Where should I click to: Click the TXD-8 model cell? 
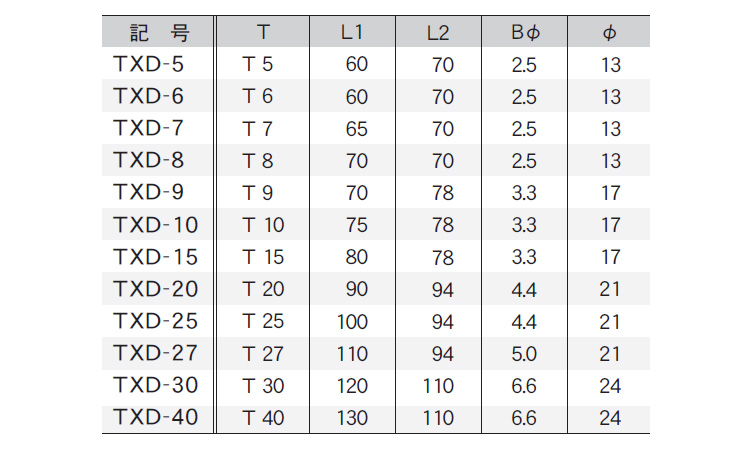tap(148, 160)
